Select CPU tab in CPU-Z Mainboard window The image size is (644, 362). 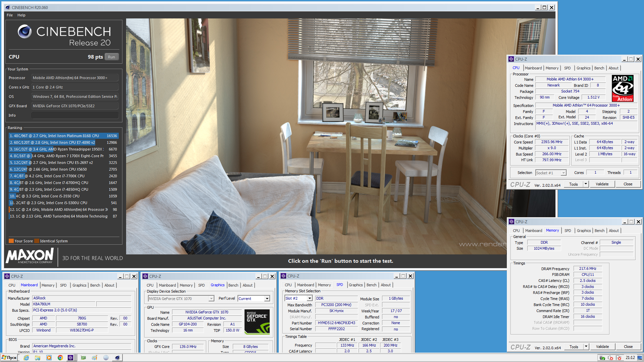(12, 285)
